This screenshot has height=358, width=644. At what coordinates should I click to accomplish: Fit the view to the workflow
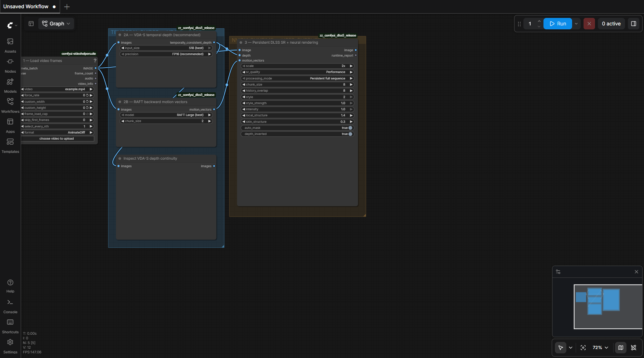coord(583,348)
